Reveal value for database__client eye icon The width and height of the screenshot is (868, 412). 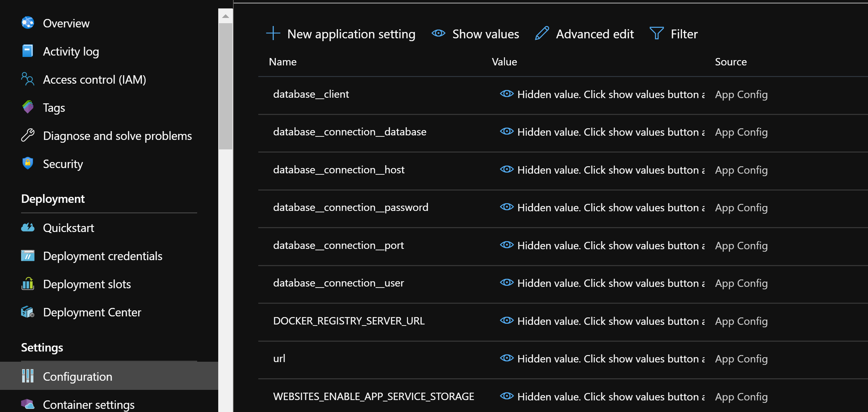[507, 94]
